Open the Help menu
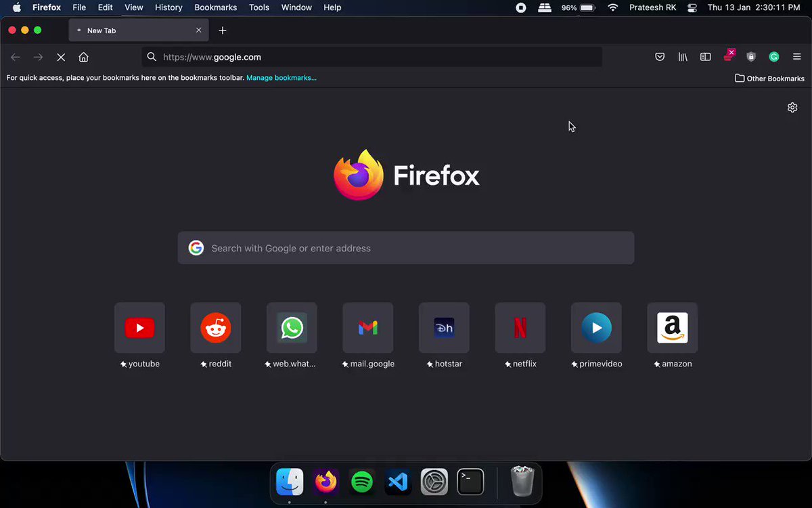Image resolution: width=812 pixels, height=508 pixels. click(332, 7)
